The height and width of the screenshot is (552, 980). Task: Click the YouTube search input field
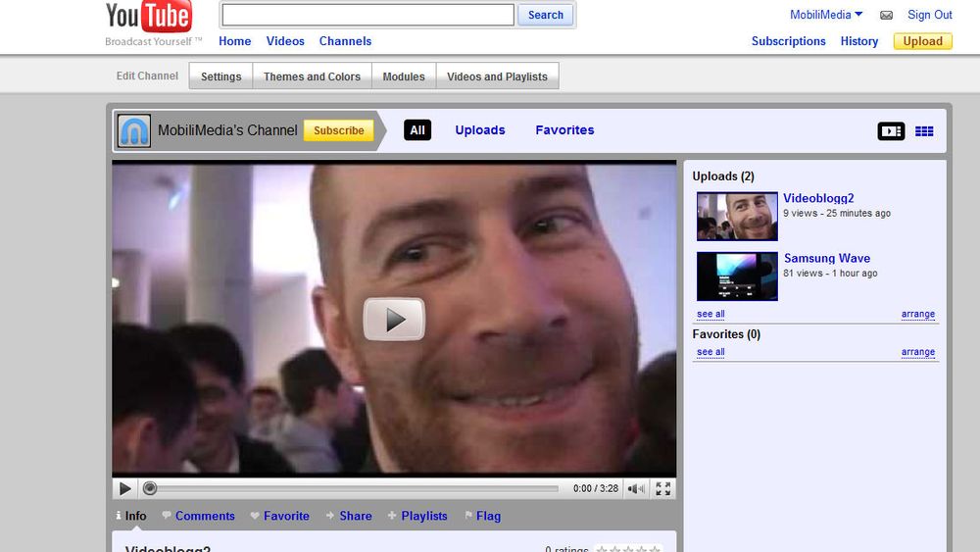click(367, 15)
